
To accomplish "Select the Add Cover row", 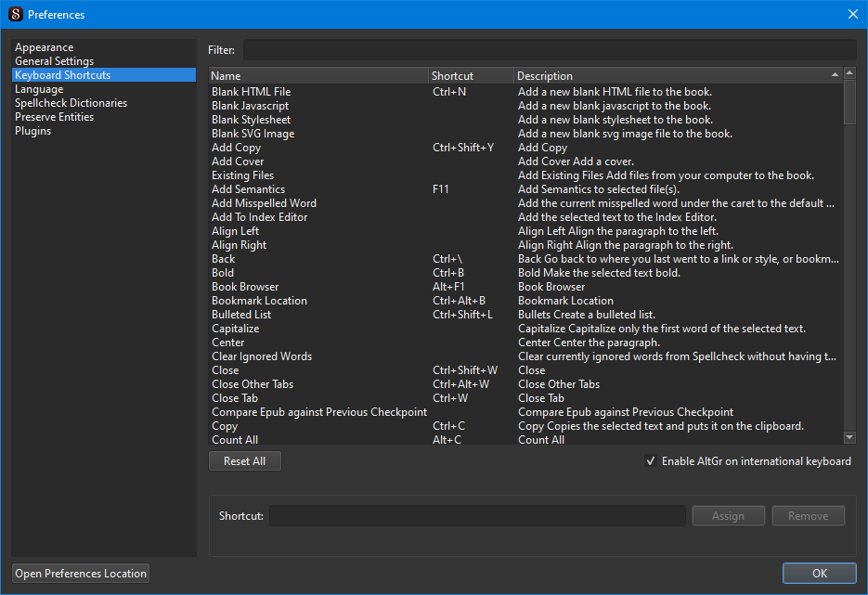I will [x=238, y=162].
